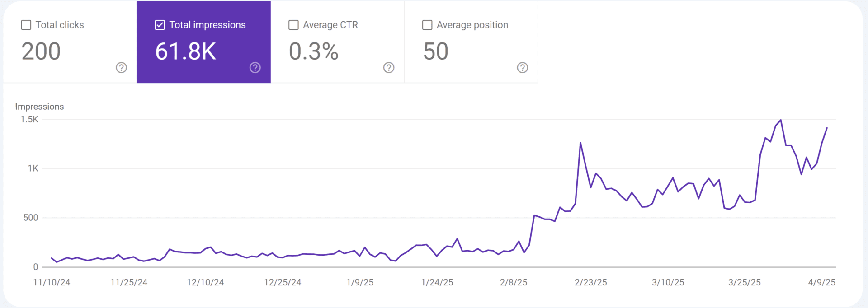Toggle the Average position metric card
Image resolution: width=868 pixels, height=308 pixels.
click(470, 42)
